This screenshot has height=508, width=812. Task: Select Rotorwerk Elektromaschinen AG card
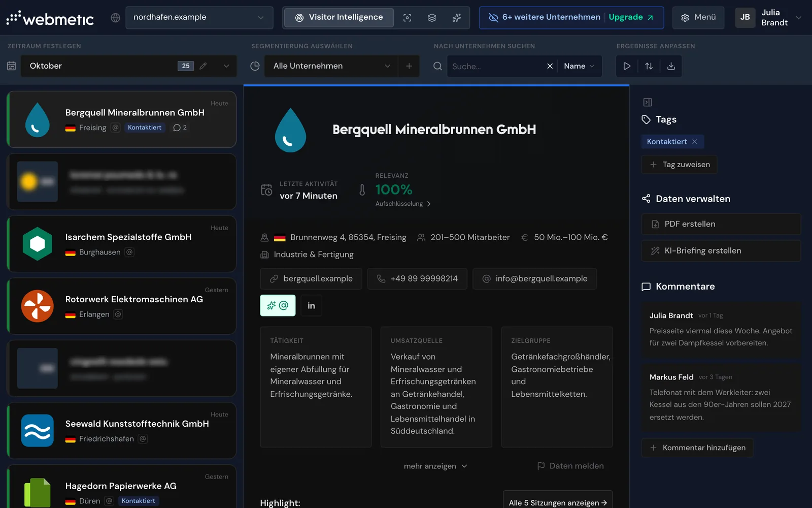[121, 306]
